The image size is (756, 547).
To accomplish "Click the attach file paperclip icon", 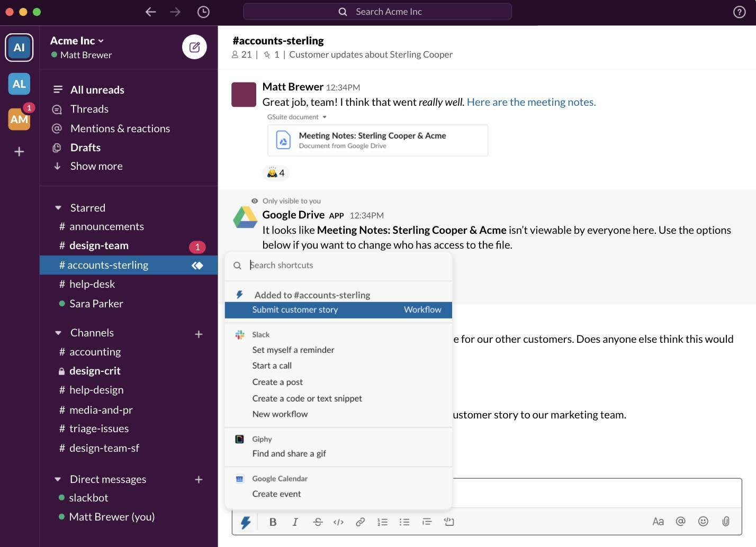I will 725,522.
